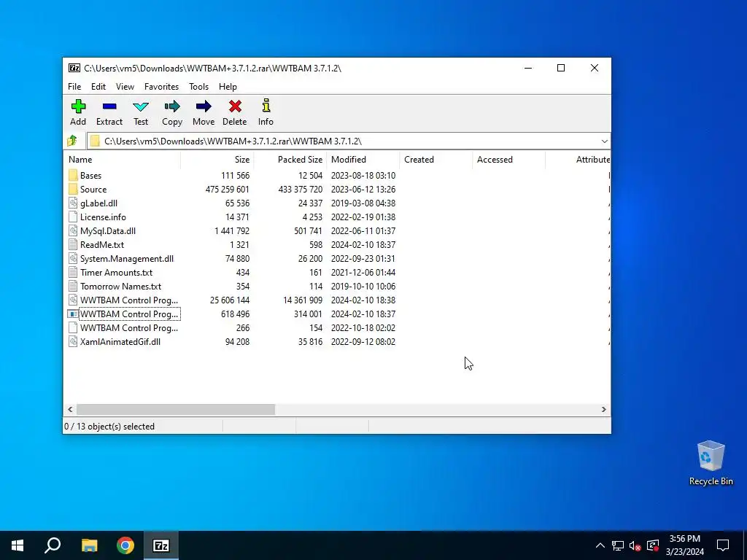Click the green Add toolbar icon

pyautogui.click(x=78, y=106)
